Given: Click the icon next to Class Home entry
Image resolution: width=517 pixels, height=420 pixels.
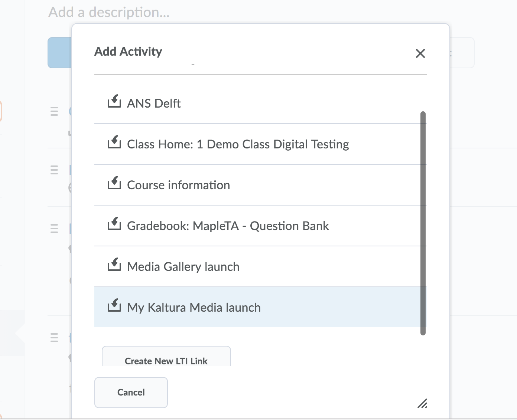Looking at the screenshot, I should pyautogui.click(x=114, y=142).
